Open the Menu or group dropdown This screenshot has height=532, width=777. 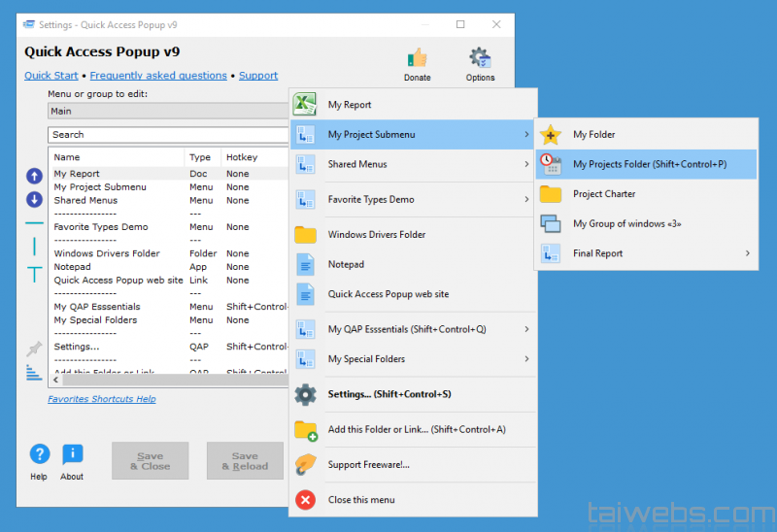point(167,112)
